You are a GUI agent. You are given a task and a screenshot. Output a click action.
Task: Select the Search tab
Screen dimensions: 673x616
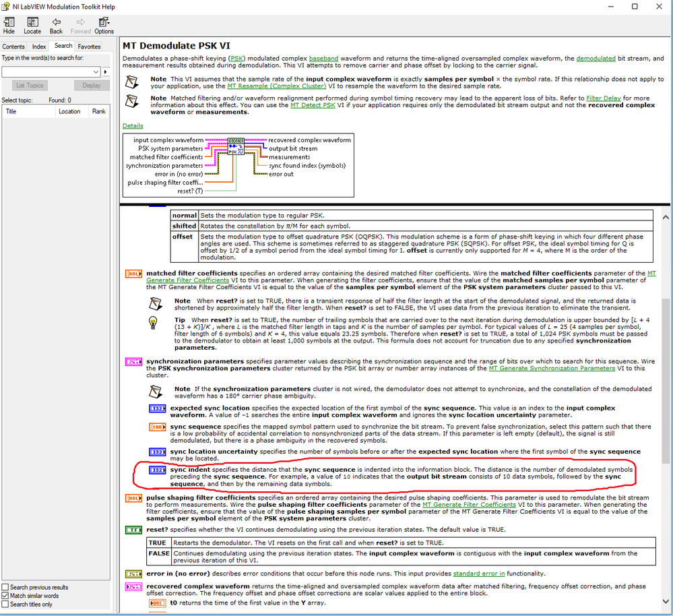[63, 46]
